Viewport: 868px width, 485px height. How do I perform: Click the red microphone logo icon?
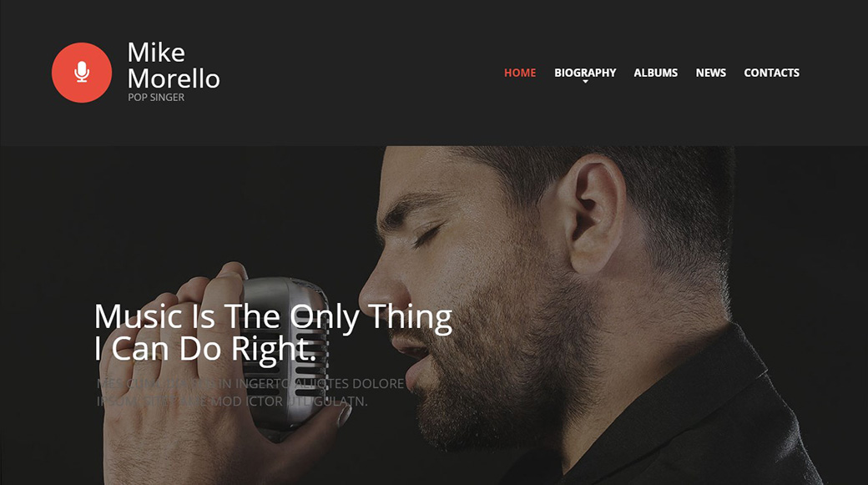point(82,73)
